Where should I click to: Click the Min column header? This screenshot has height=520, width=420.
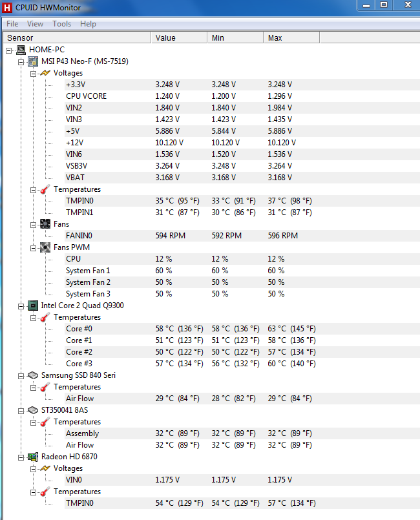coord(236,38)
